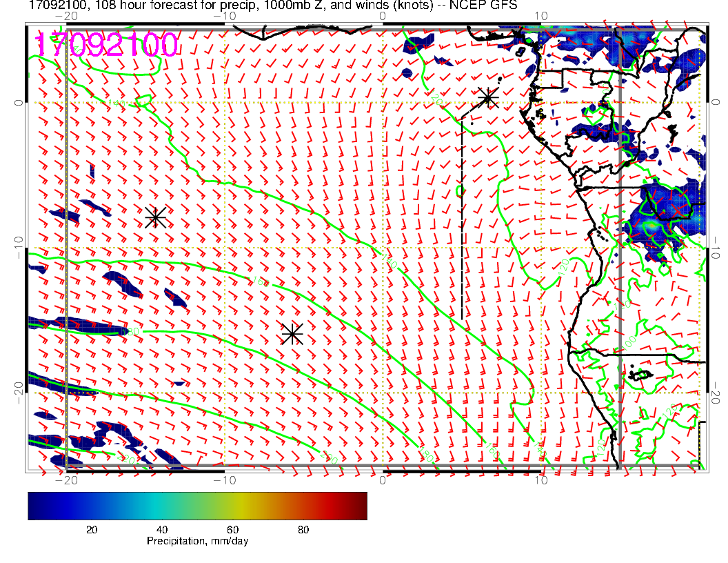Click the left axis latitude label 0
The image size is (728, 563).
click(20, 103)
